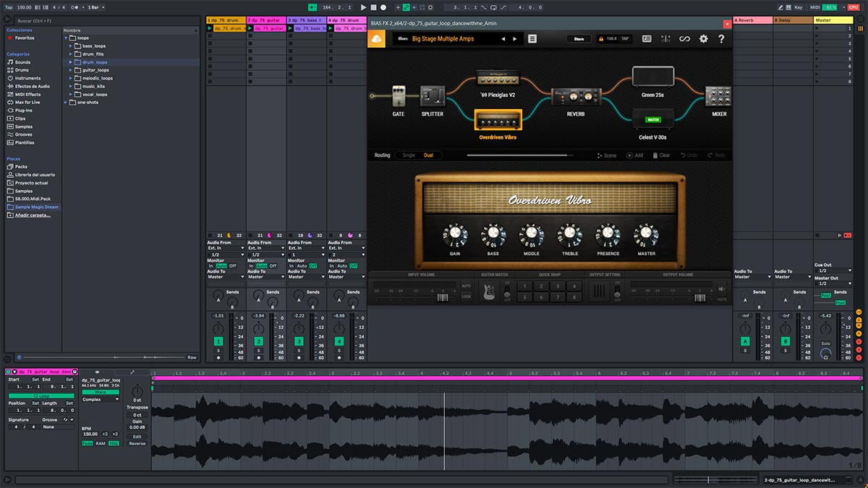Open the ToneCloud icon in BIAS FX
The image size is (868, 488).
coord(377,39)
